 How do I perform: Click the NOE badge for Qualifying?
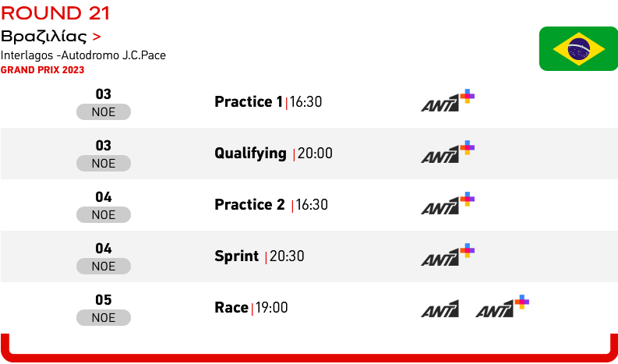(x=104, y=163)
